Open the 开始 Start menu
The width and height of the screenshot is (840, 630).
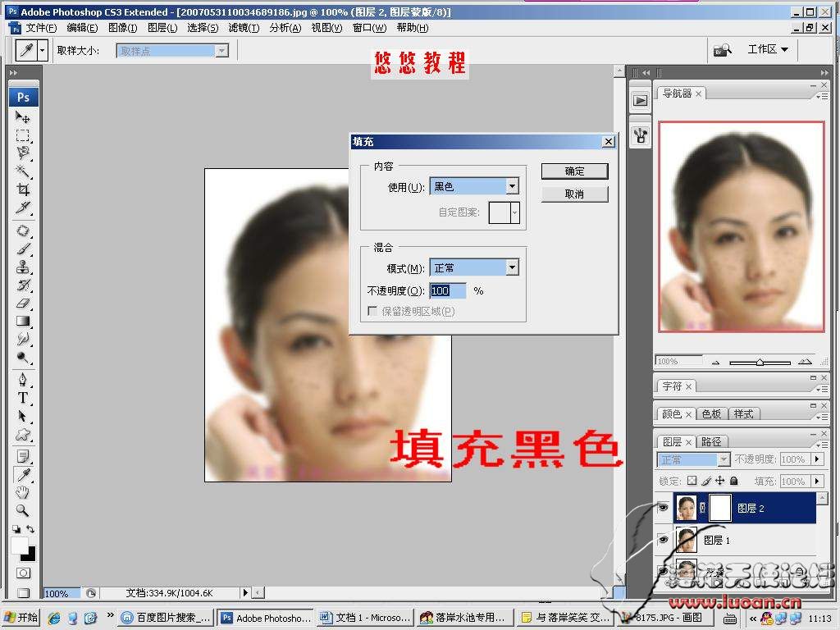pyautogui.click(x=21, y=618)
